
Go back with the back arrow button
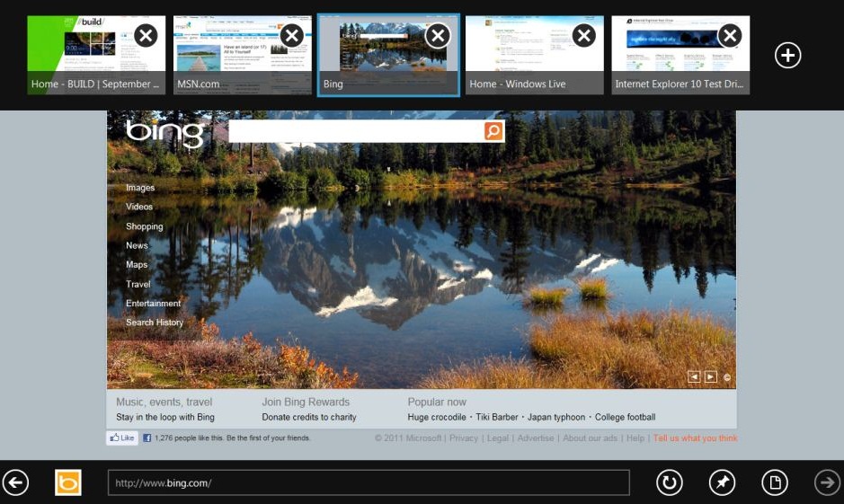(x=15, y=482)
